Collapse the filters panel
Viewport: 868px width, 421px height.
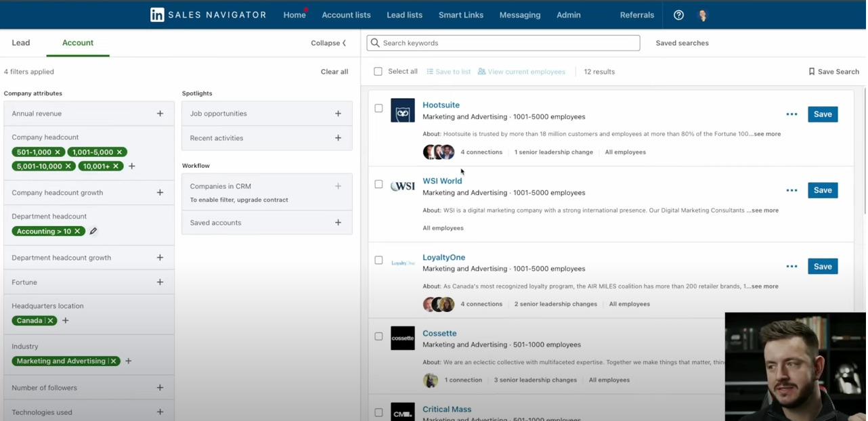point(329,43)
